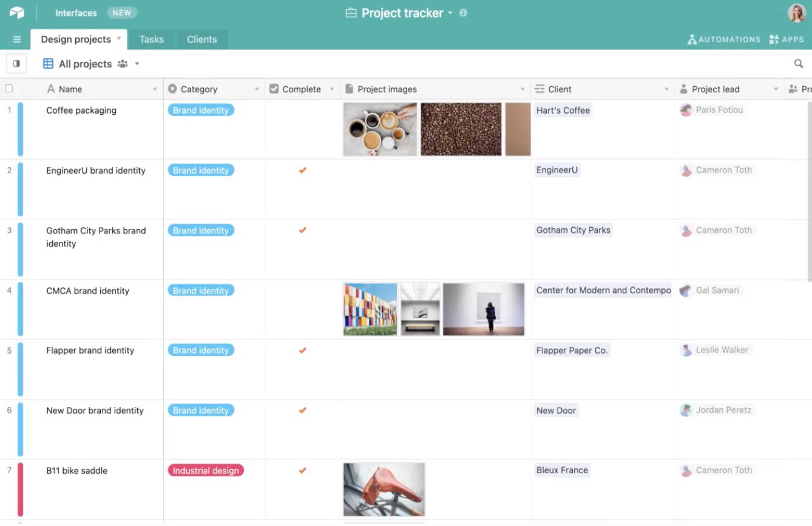The width and height of the screenshot is (812, 526).
Task: Click the All projects view name
Action: [85, 64]
